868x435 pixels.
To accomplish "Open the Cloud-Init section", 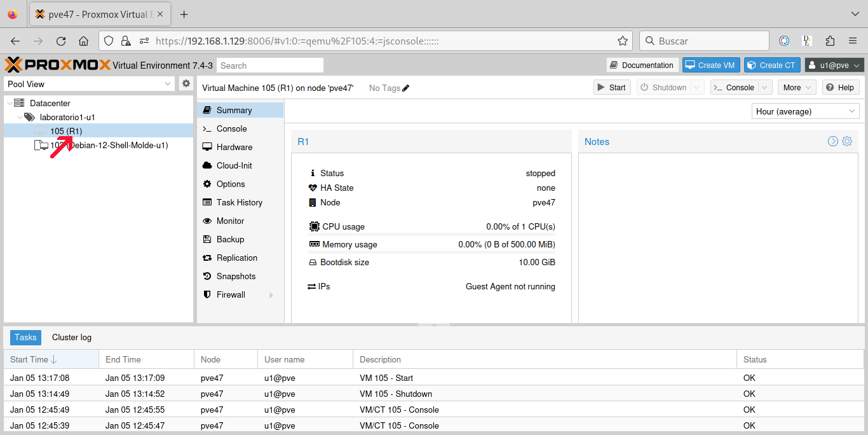I will (240, 165).
